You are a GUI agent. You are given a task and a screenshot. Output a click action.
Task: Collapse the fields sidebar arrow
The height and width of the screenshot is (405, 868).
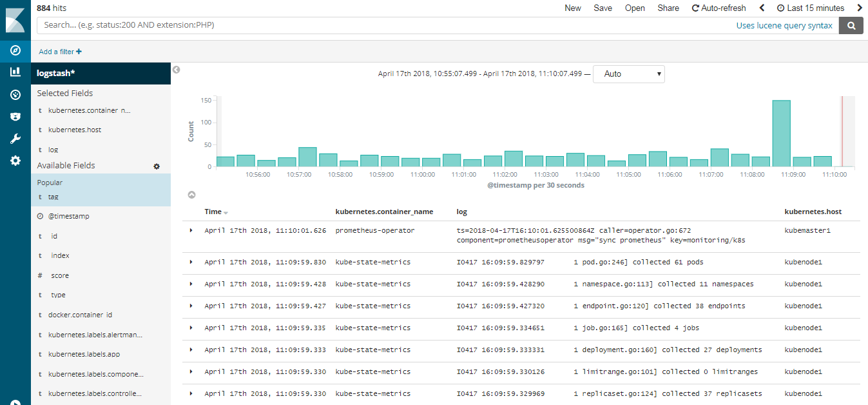point(177,70)
